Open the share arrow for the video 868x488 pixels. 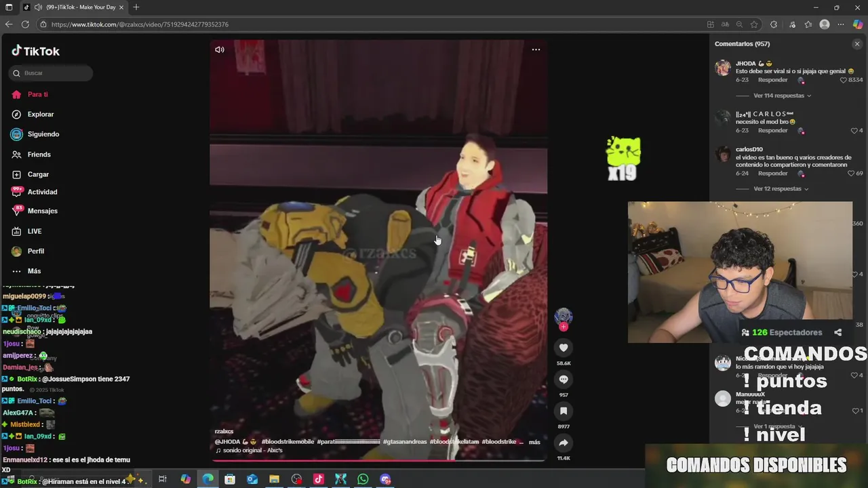564,443
